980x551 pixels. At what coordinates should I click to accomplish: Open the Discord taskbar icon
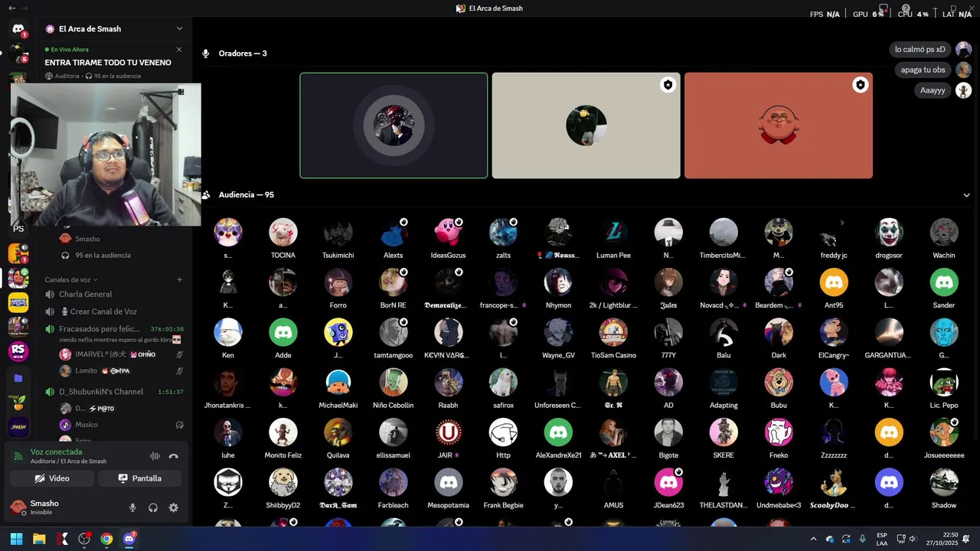coord(129,539)
